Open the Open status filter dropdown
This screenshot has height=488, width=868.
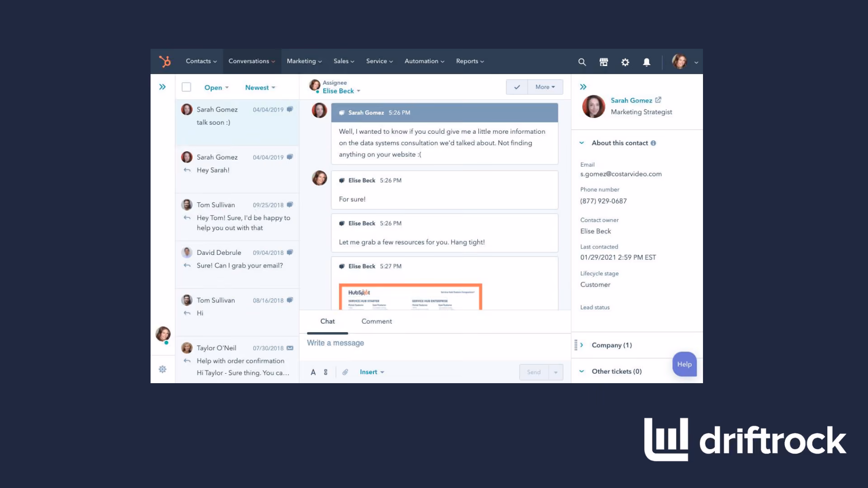point(217,88)
